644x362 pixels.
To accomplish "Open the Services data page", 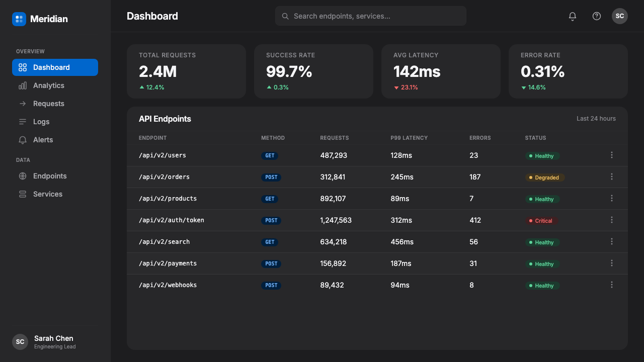I will 55,194.
